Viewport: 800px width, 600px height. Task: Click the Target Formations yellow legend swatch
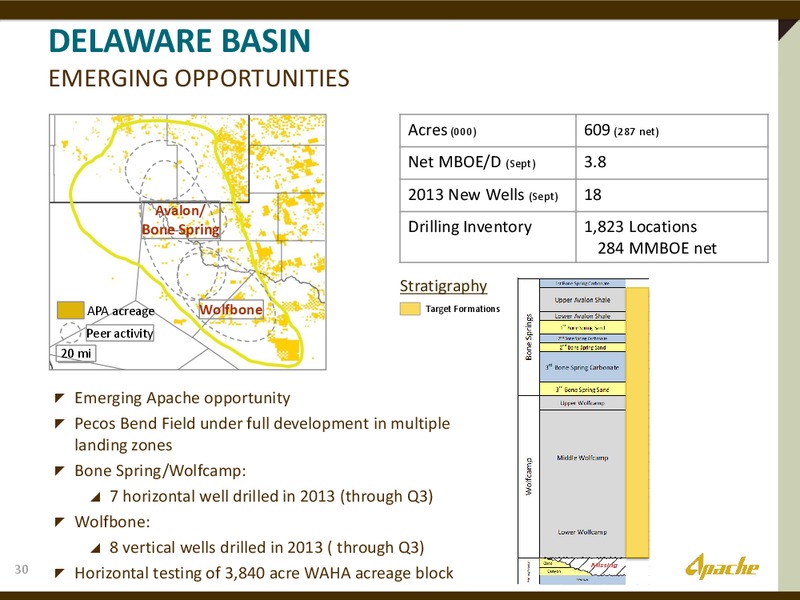[x=410, y=309]
